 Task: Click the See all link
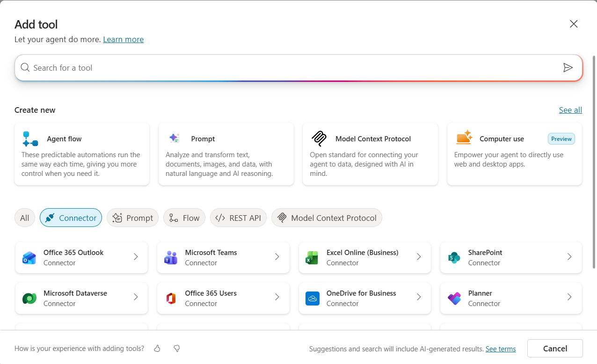pyautogui.click(x=570, y=110)
